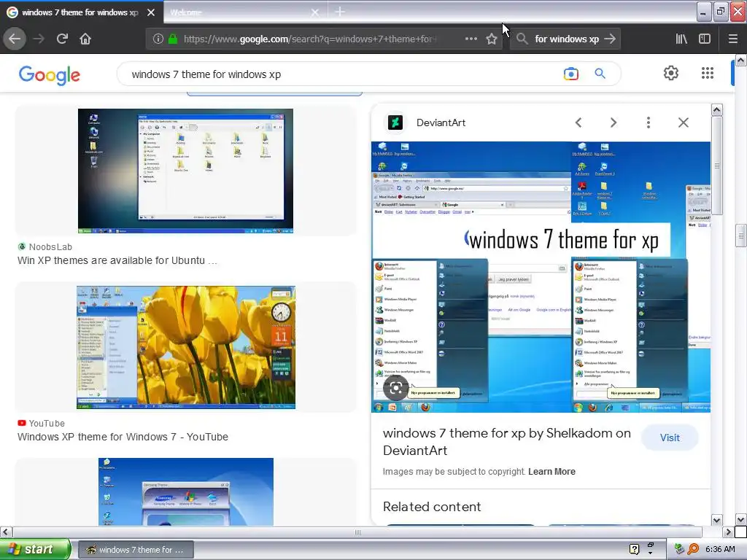
Task: Click the taskbar clock 6:36 AM
Action: click(720, 549)
